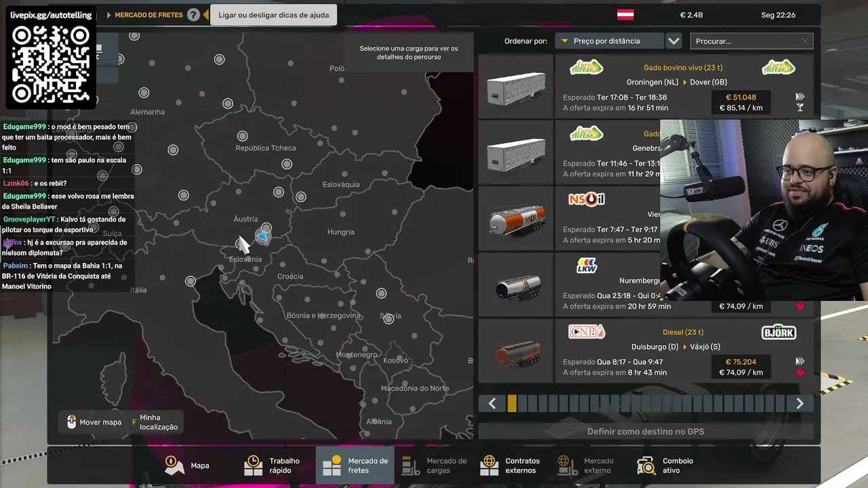Click the '€ 85,14 / km' rate
Viewport: 868px width, 488px height.
[741, 108]
